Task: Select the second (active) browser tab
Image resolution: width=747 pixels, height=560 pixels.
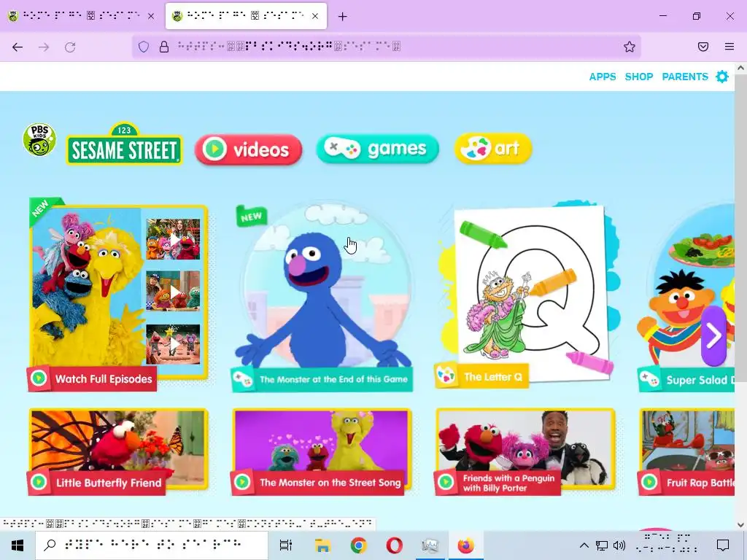Action: (246, 16)
